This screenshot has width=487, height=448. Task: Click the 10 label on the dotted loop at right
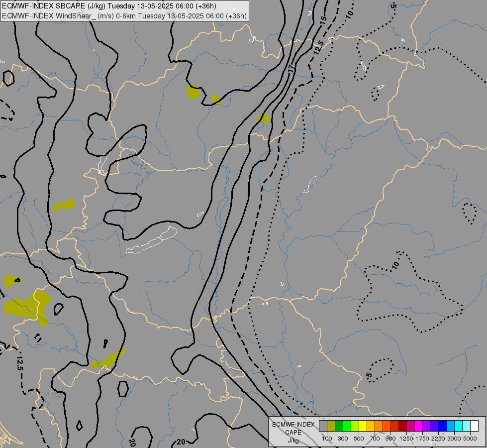pyautogui.click(x=395, y=265)
